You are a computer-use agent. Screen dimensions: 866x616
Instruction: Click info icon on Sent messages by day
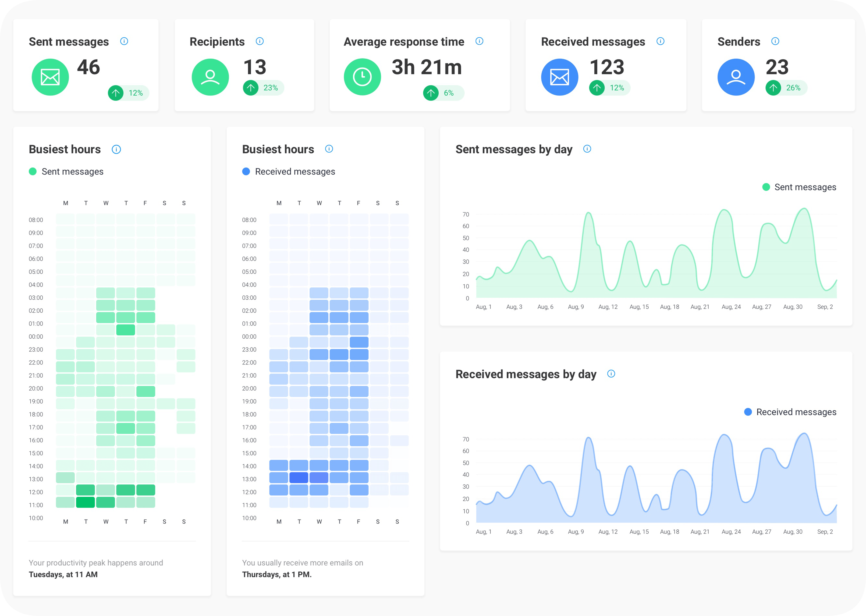587,149
